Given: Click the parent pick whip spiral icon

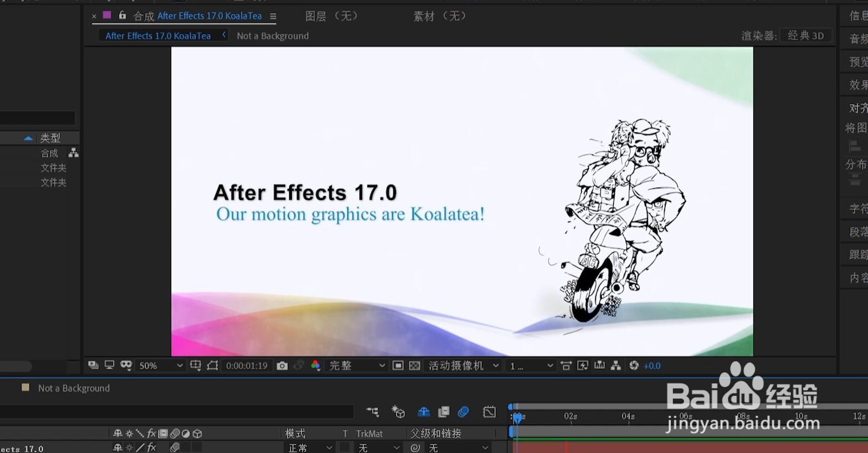Looking at the screenshot, I should click(415, 447).
